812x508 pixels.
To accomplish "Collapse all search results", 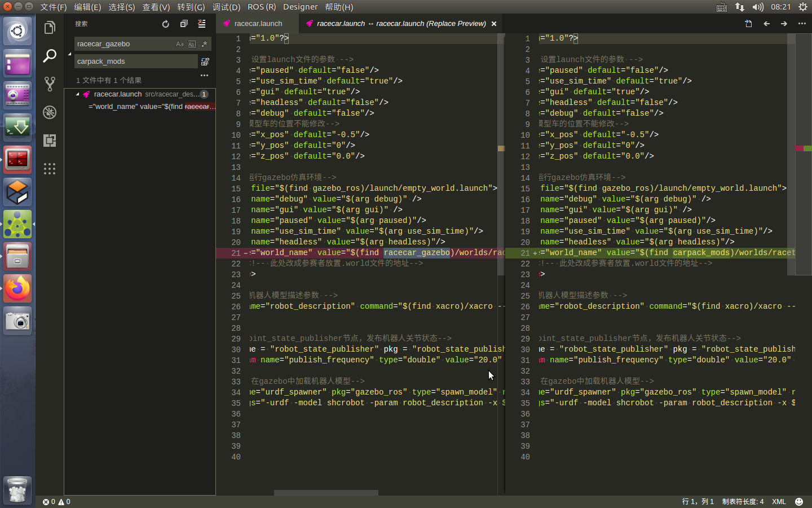I will (x=184, y=24).
